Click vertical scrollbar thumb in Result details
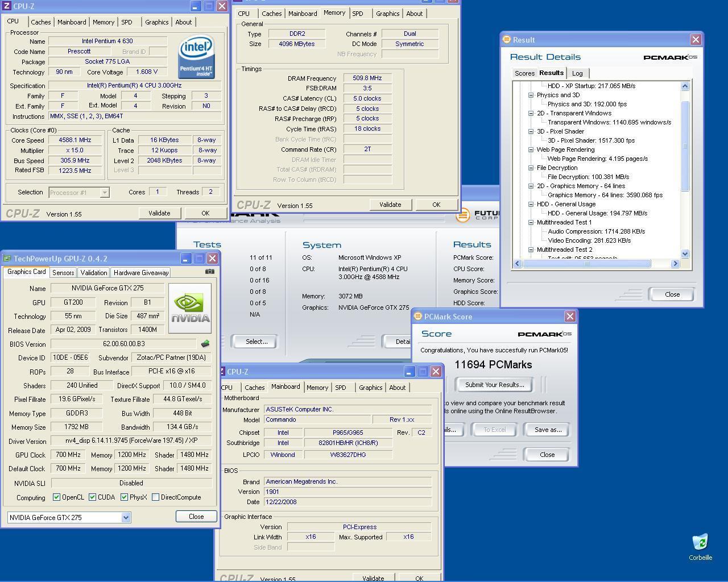 pos(685,146)
